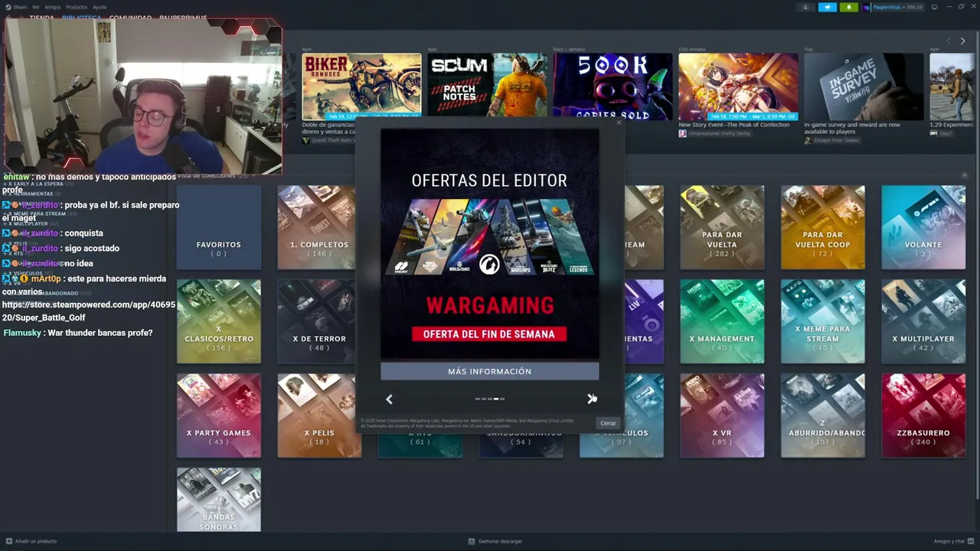
Task: Open the Productos menu
Action: point(77,7)
